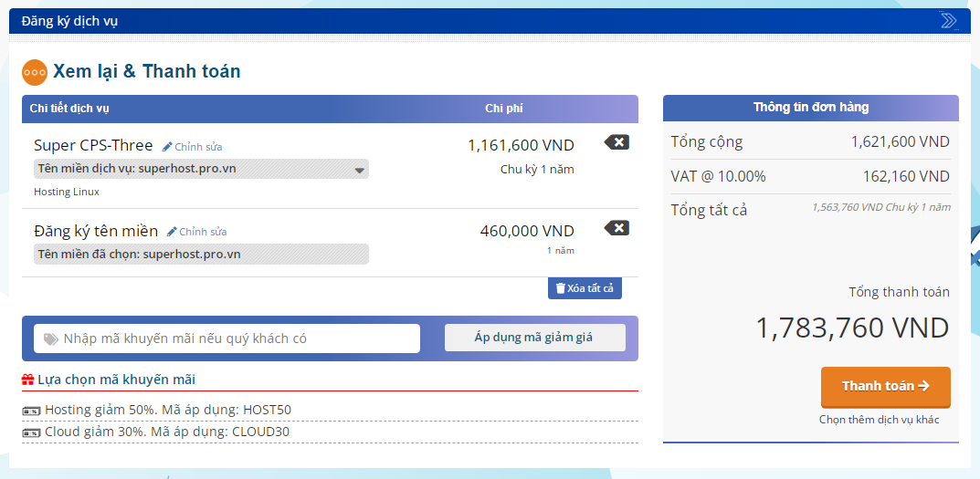The height and width of the screenshot is (479, 980).
Task: Click the Áp dụng mã giảm giá button
Action: pos(534,338)
